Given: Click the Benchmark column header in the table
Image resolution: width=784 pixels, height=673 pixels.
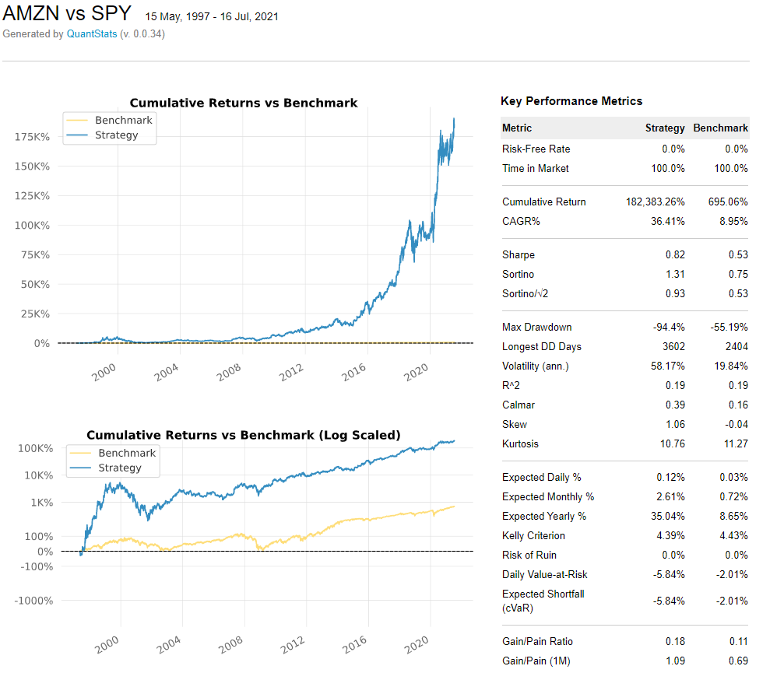Looking at the screenshot, I should pyautogui.click(x=720, y=128).
